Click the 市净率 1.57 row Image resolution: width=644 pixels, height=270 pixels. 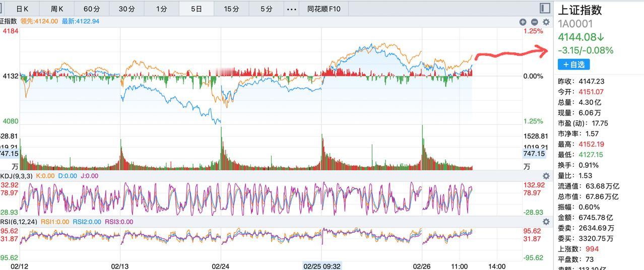click(x=578, y=133)
